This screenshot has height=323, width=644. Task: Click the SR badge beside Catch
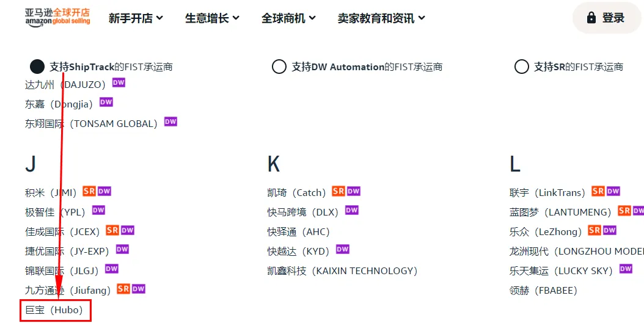pos(338,191)
